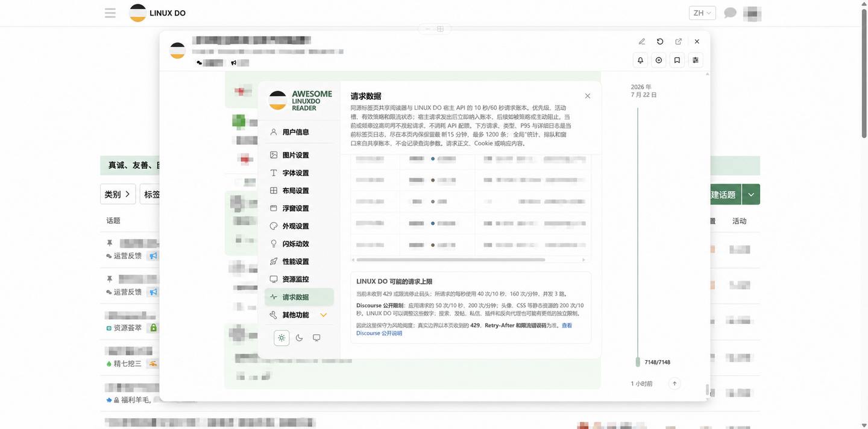Close the topic reader with the X icon
The height and width of the screenshot is (429, 868).
pos(697,42)
